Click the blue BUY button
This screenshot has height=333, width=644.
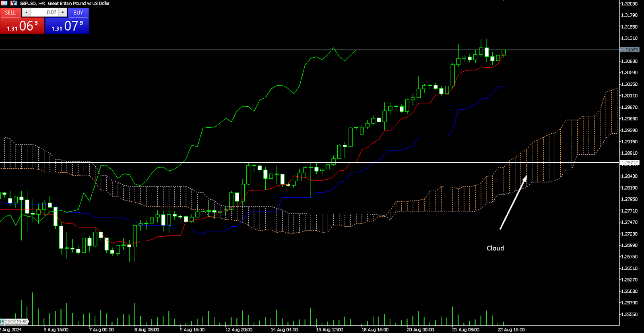coord(78,12)
